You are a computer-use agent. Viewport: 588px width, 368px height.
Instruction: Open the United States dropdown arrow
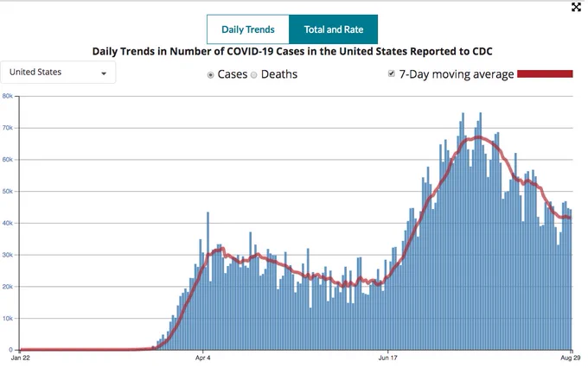(x=104, y=73)
